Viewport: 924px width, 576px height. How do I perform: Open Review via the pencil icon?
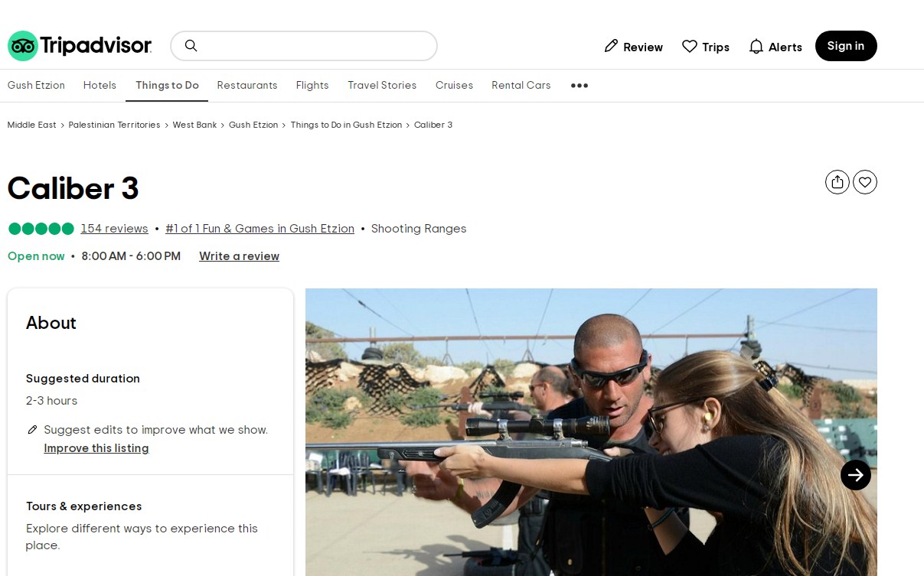(x=611, y=47)
